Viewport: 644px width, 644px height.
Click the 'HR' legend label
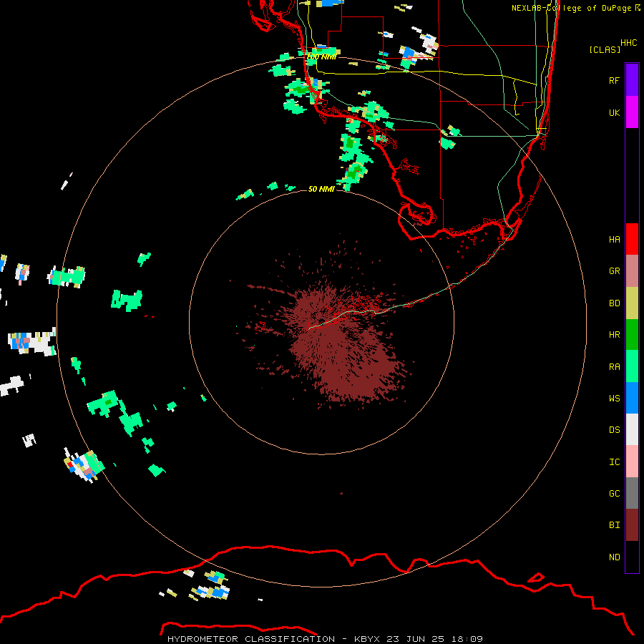click(x=614, y=334)
